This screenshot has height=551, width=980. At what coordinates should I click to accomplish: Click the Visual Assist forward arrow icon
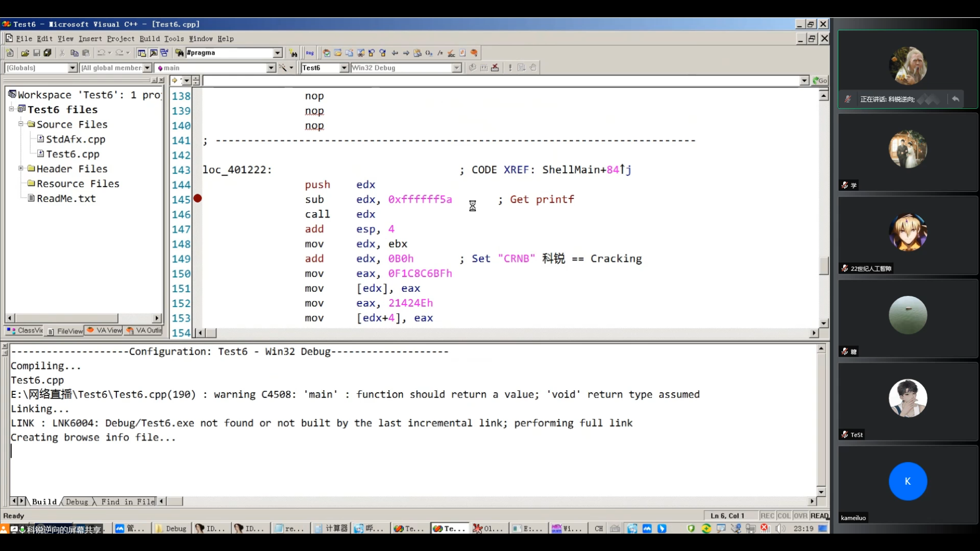point(406,53)
